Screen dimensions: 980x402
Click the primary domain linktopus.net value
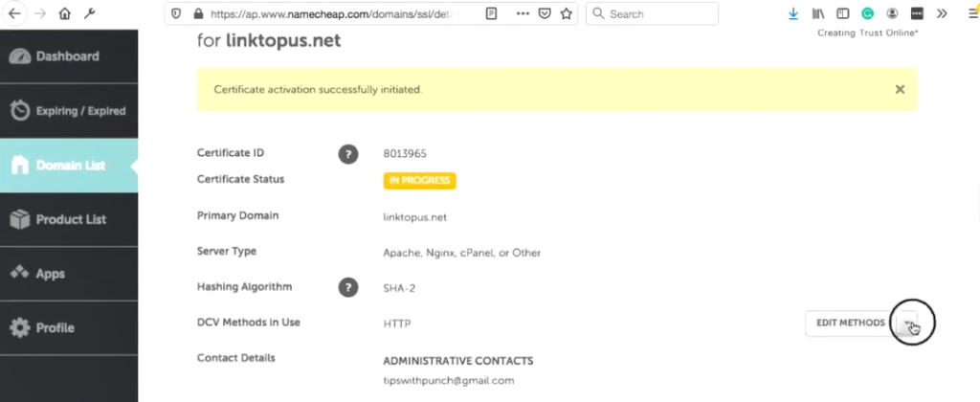[415, 217]
